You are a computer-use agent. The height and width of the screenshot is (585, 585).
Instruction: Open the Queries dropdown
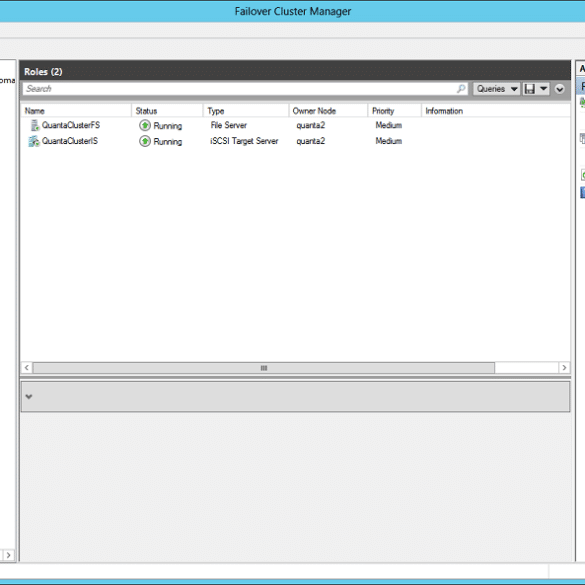(x=496, y=89)
